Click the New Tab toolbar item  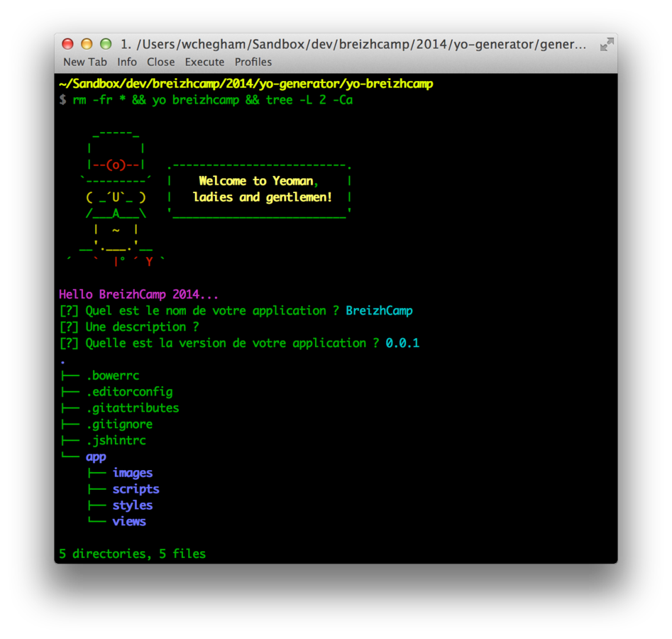click(x=85, y=62)
